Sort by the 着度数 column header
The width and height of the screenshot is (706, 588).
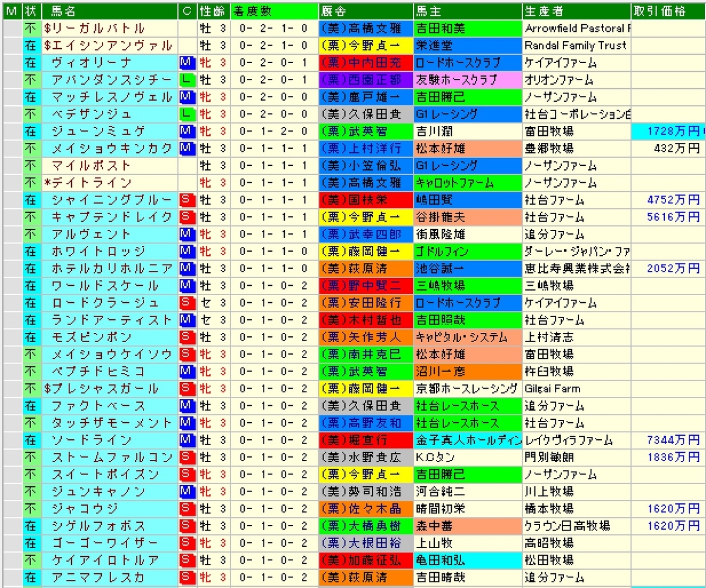point(274,11)
